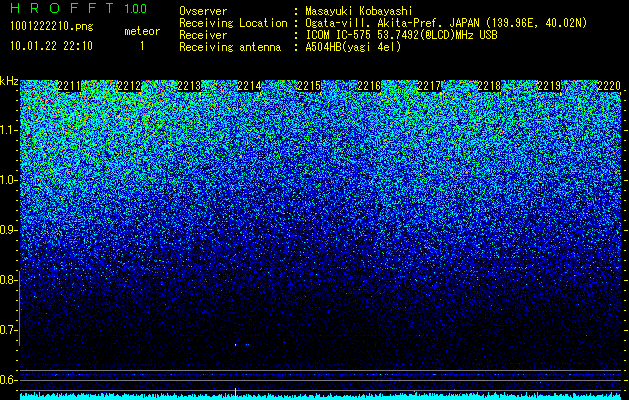Viewport: 629px width, 400px height.
Task: Click the 2214 time marker
Action: coord(249,86)
